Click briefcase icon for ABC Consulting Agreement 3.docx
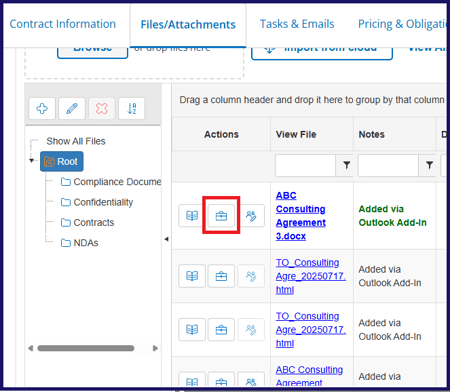Image resolution: width=450 pixels, height=392 pixels. [x=221, y=216]
